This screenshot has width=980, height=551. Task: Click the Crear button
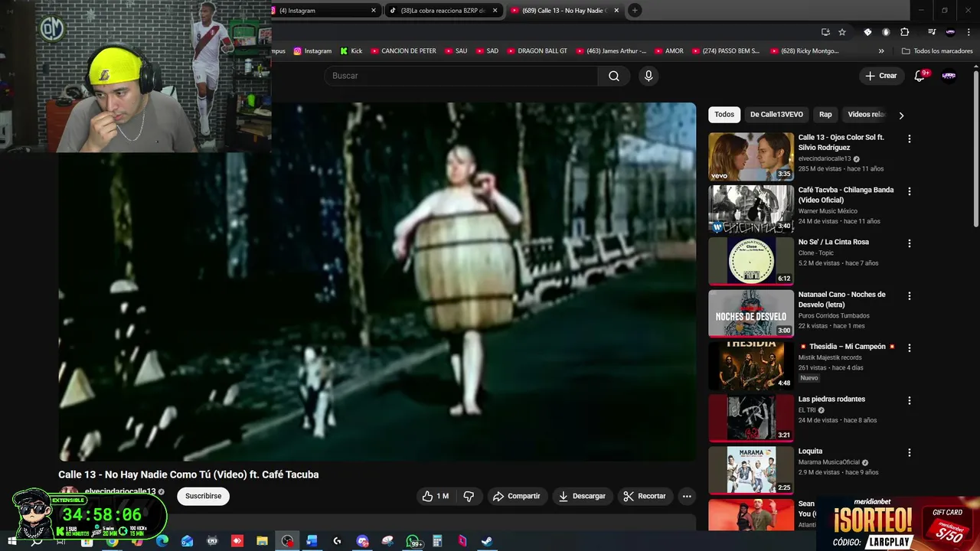click(881, 76)
